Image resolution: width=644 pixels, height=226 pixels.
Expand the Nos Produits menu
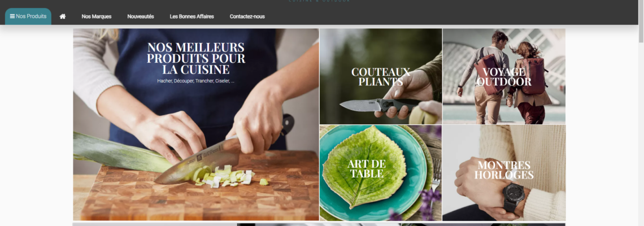(x=28, y=16)
